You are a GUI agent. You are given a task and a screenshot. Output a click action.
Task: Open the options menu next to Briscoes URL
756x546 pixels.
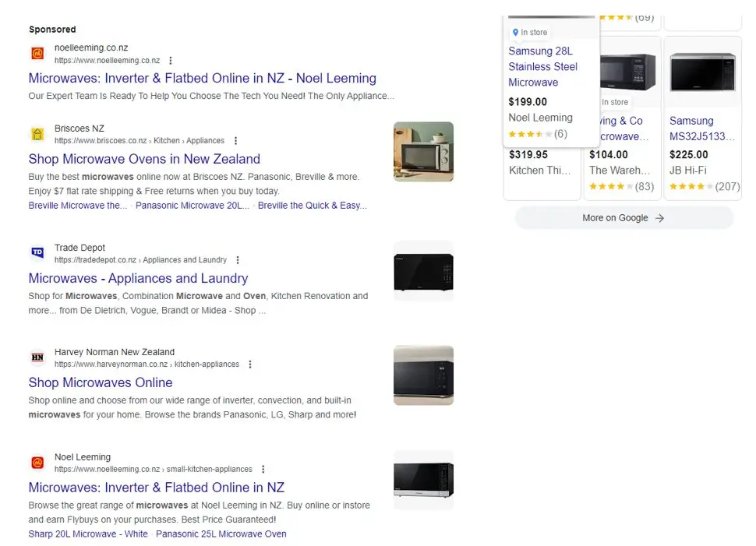[x=236, y=141]
